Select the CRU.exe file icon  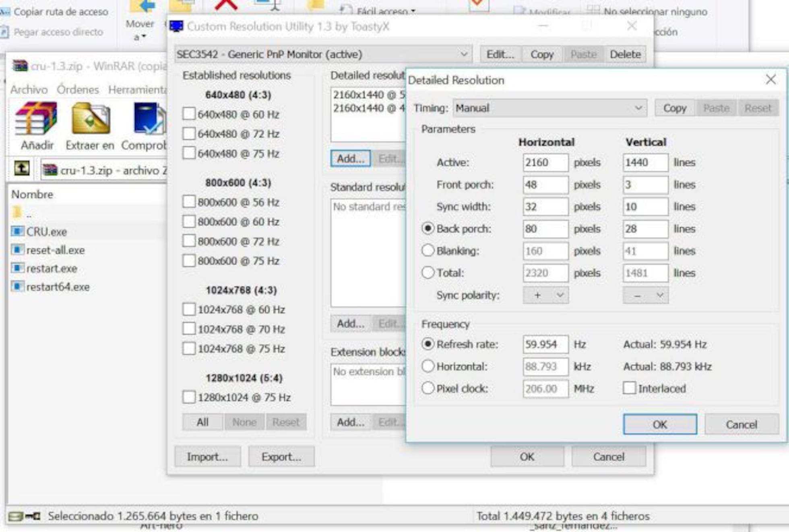click(x=17, y=231)
